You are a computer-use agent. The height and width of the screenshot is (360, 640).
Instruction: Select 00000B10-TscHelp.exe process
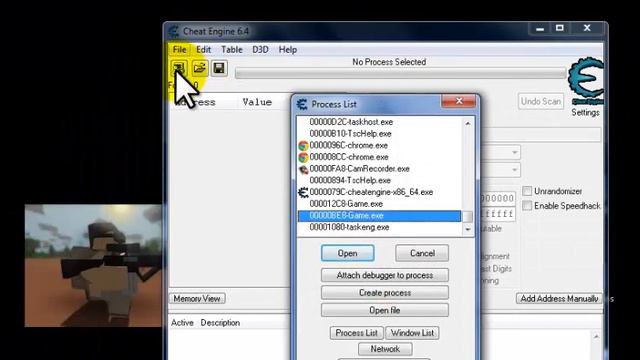click(x=350, y=134)
